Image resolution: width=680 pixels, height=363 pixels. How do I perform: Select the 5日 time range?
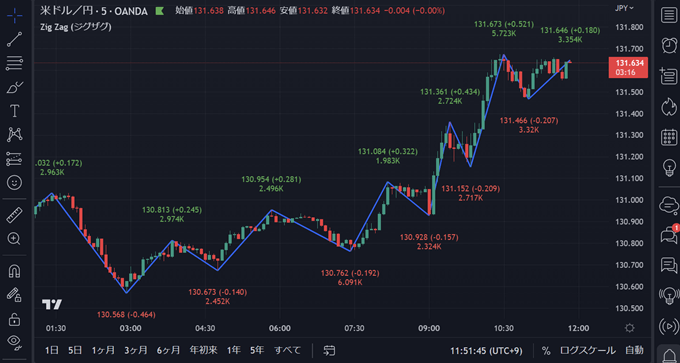75,350
